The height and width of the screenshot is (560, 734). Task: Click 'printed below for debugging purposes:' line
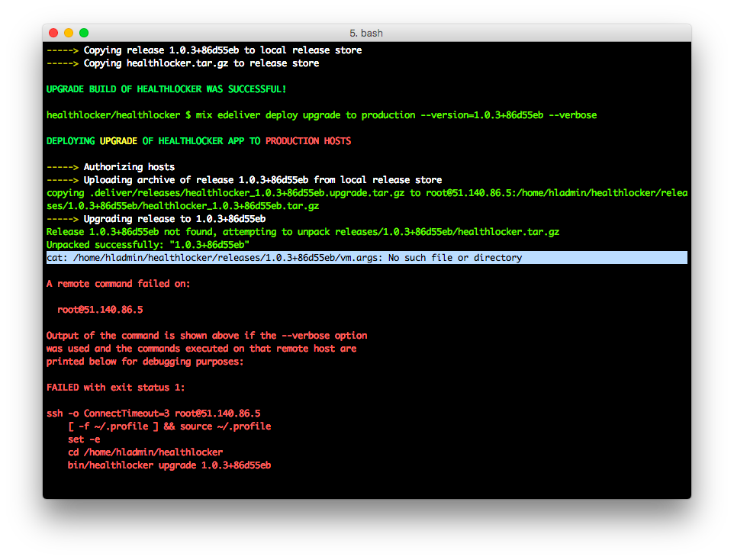tap(145, 362)
